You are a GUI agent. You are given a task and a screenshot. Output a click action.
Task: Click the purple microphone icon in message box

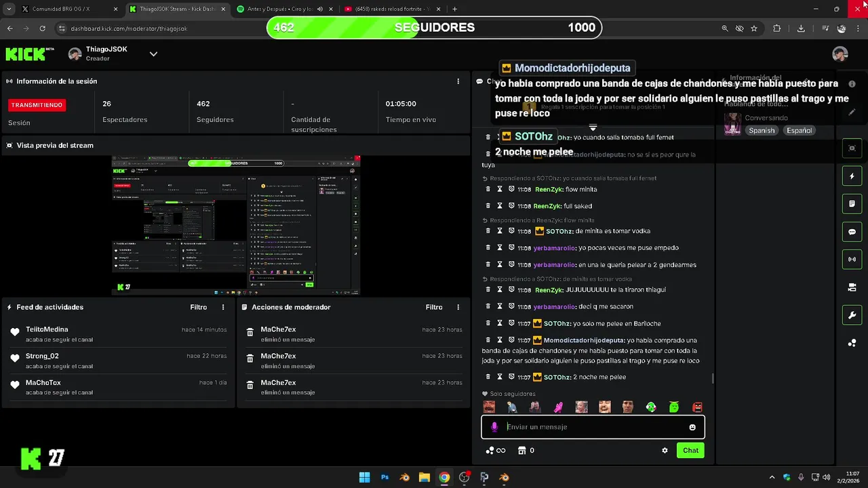click(494, 427)
